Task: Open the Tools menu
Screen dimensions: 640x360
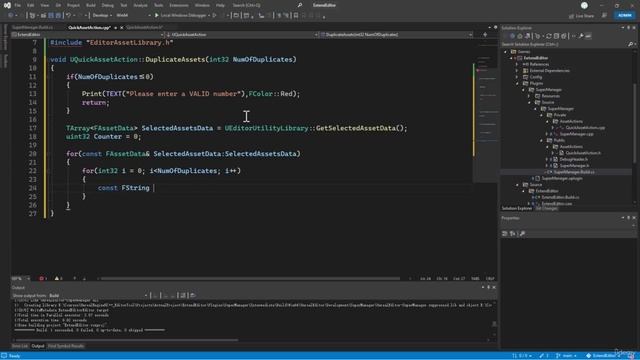Action: coord(158,5)
